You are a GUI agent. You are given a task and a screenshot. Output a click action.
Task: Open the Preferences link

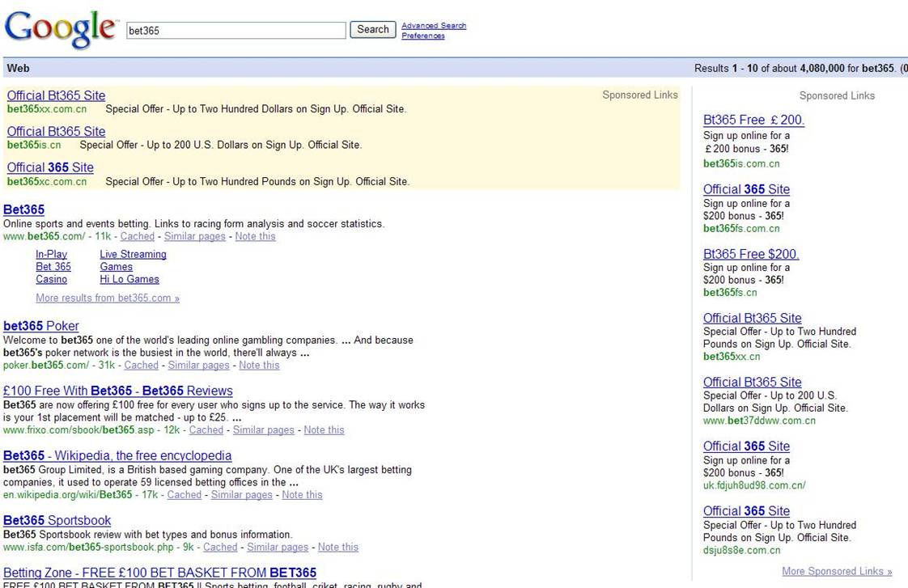click(x=423, y=36)
